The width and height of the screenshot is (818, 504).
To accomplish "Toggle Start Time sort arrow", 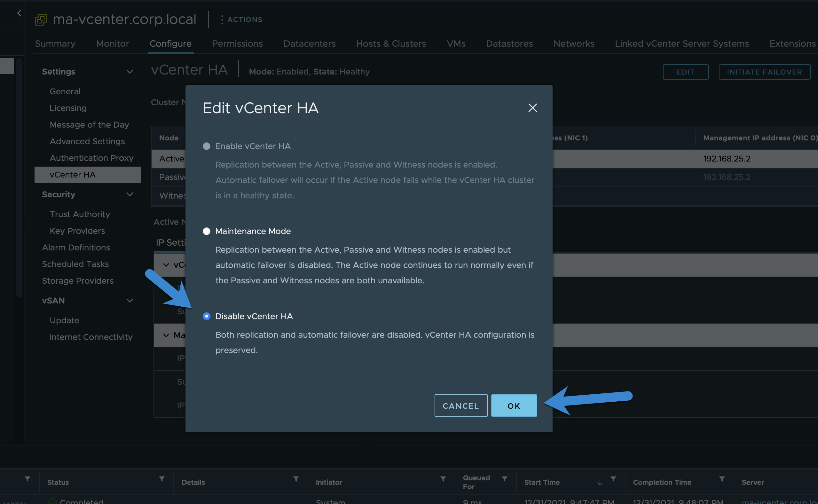I will pyautogui.click(x=600, y=482).
